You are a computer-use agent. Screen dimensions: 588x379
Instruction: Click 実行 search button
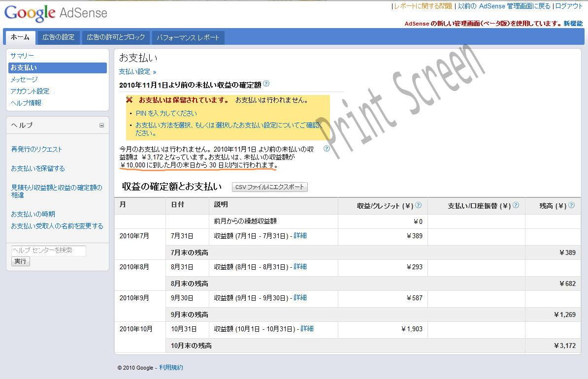(21, 261)
